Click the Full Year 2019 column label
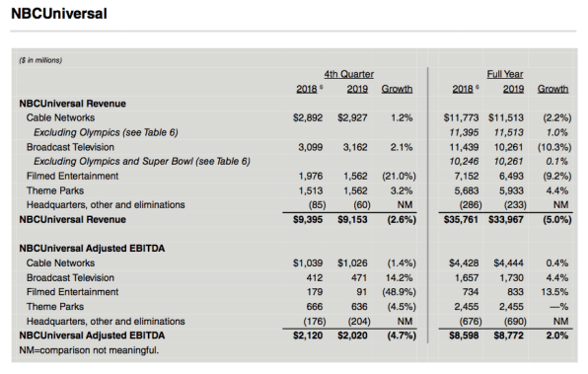This screenshot has width=588, height=374. pyautogui.click(x=513, y=89)
